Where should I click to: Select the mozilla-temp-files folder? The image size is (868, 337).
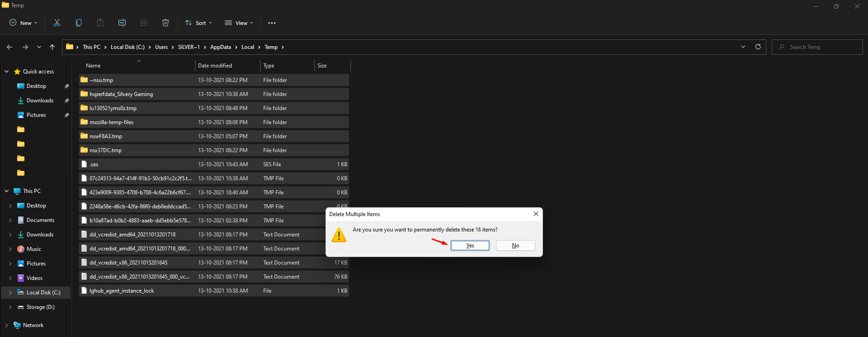214,122
